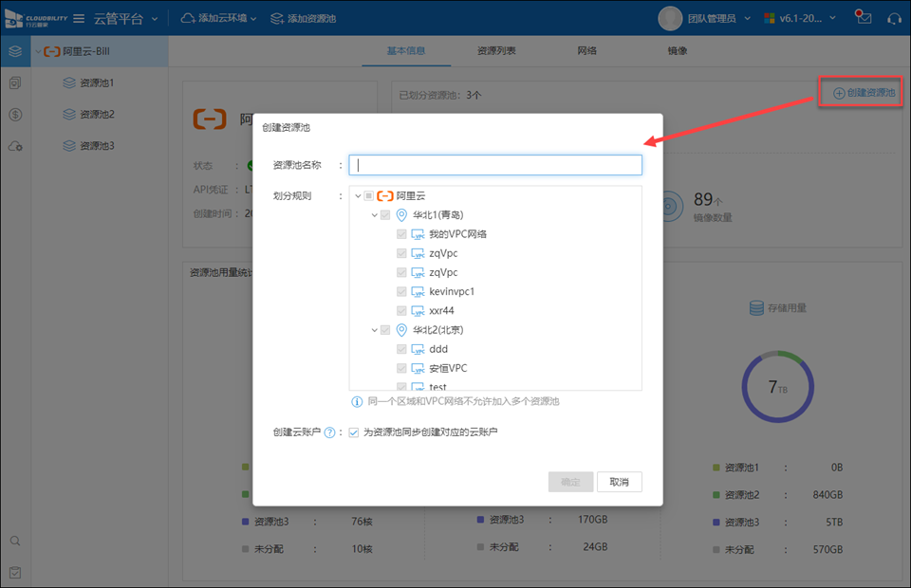The height and width of the screenshot is (588, 911).
Task: Open the 云管平台 dropdown
Action: 125,19
